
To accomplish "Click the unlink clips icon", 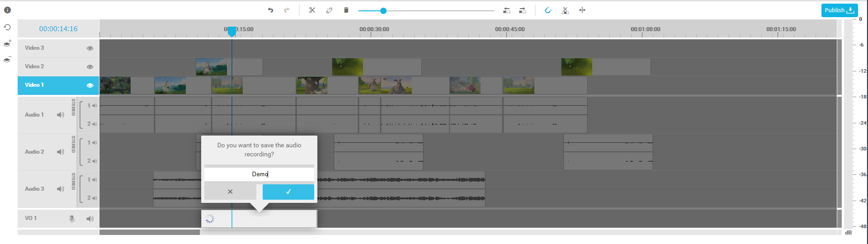I will pos(329,10).
